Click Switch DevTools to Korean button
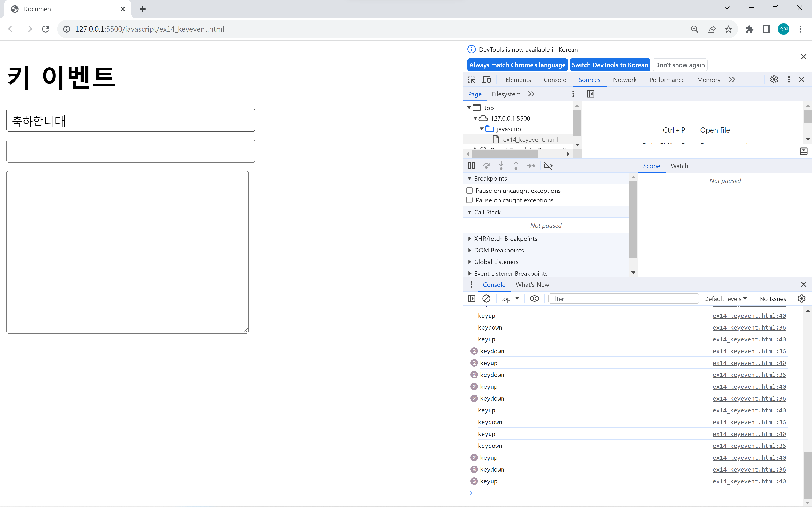This screenshot has height=507, width=812. (x=610, y=65)
